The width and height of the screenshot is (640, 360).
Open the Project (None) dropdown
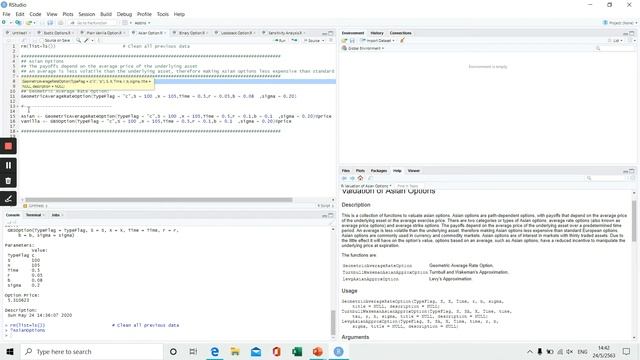coord(620,23)
